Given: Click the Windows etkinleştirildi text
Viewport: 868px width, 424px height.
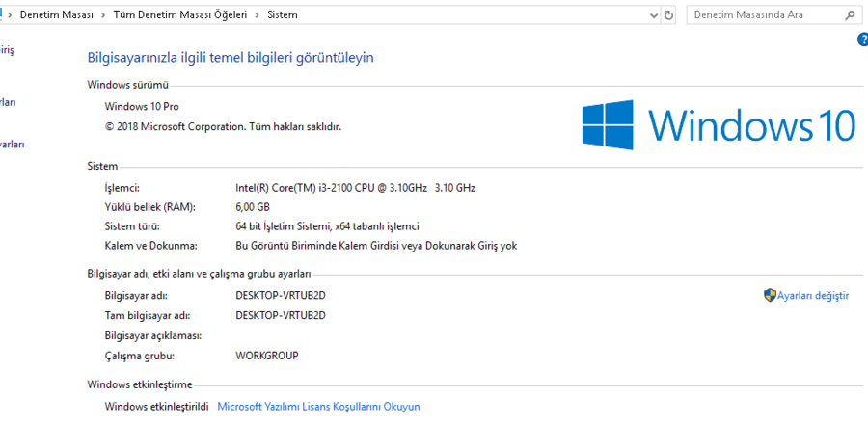Looking at the screenshot, I should tap(156, 407).
